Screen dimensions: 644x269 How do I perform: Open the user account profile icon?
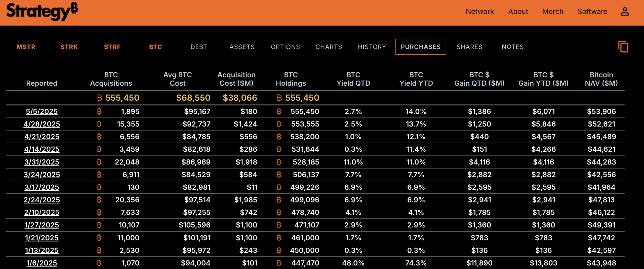625,12
